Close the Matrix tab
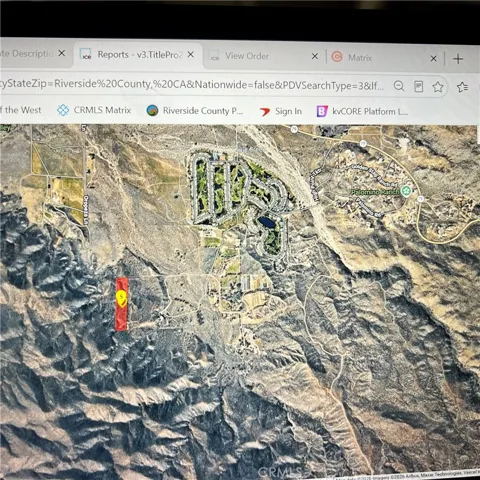 433,59
